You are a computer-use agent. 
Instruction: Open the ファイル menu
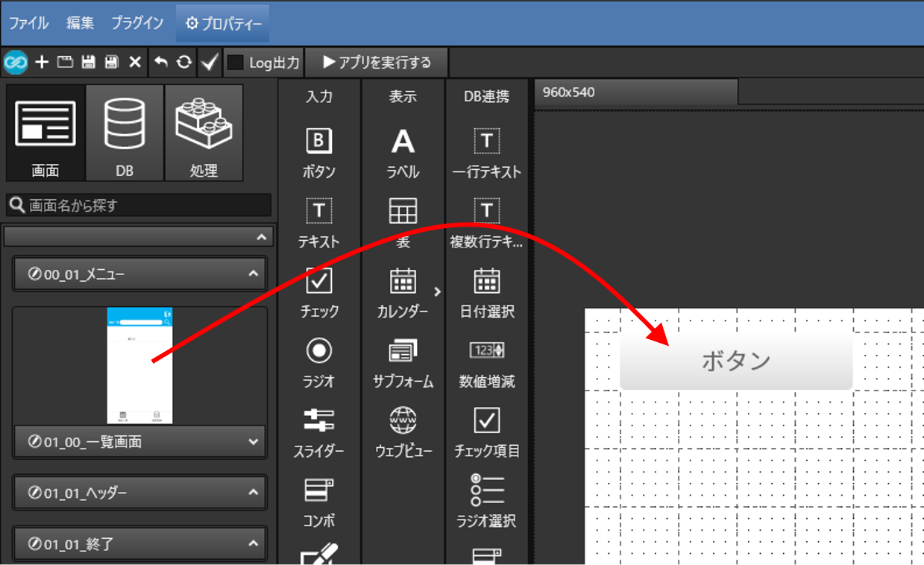point(28,23)
